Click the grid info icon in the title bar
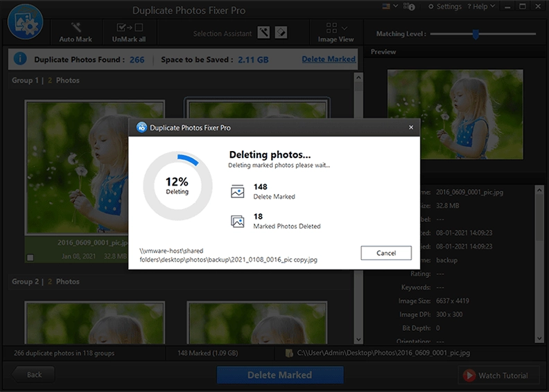 409,6
